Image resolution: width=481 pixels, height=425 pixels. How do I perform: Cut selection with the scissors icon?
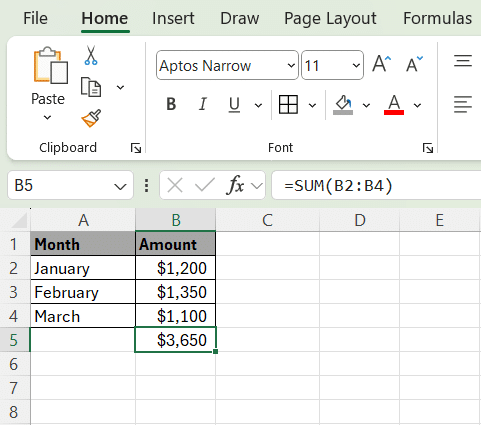point(91,55)
